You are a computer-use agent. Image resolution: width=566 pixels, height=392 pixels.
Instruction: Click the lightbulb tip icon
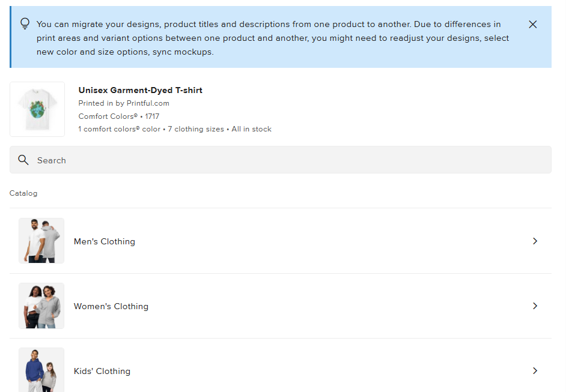tap(25, 24)
